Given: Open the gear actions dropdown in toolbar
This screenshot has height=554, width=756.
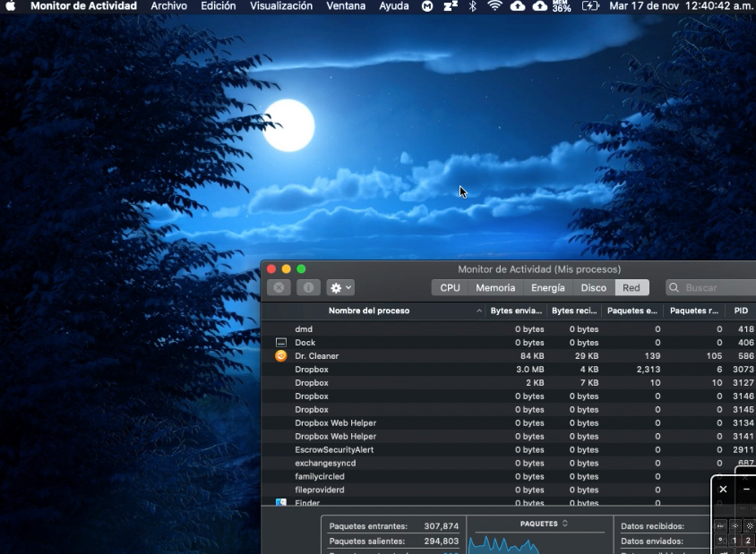Looking at the screenshot, I should click(x=340, y=288).
